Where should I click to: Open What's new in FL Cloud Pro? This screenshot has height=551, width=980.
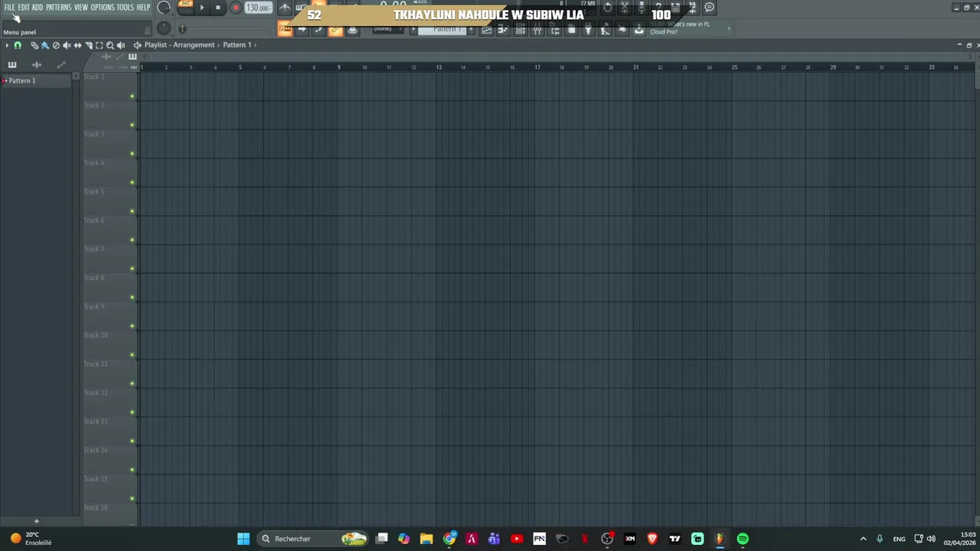pyautogui.click(x=689, y=28)
